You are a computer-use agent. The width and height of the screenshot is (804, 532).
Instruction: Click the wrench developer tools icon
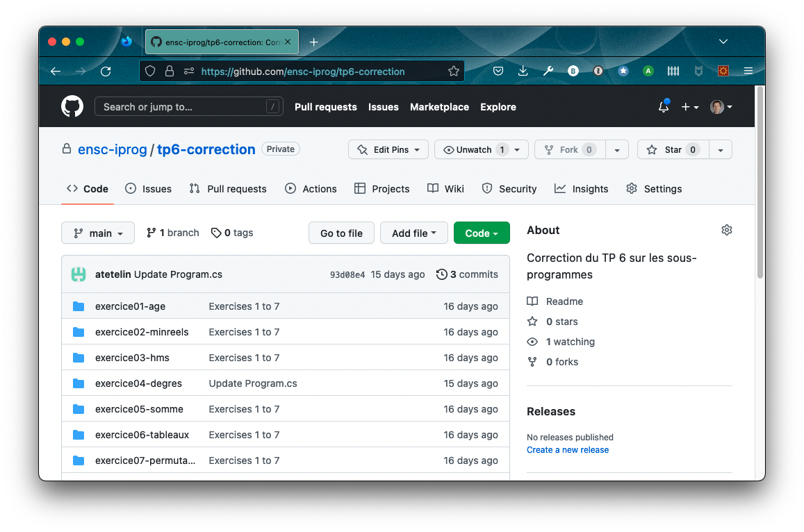pos(548,72)
